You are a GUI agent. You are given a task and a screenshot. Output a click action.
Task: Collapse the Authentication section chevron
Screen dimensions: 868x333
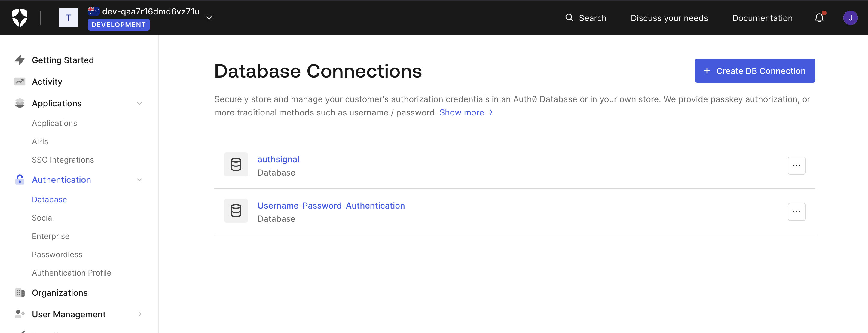coord(139,180)
